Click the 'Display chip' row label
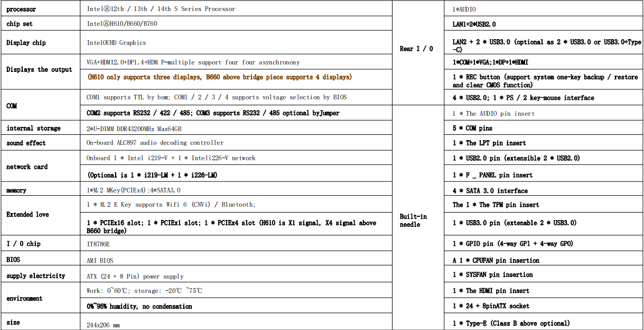The height and width of the screenshot is (330, 644). [26, 43]
